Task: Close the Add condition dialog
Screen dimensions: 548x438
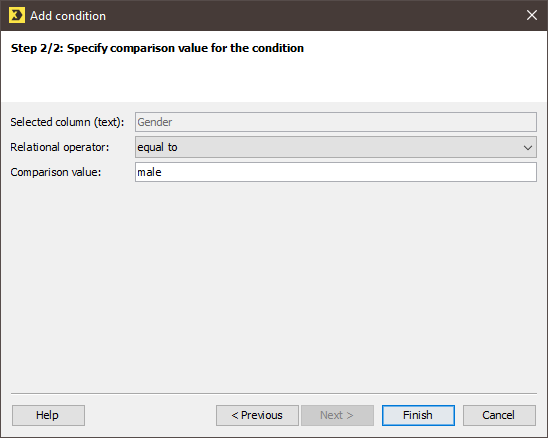Action: tap(532, 15)
